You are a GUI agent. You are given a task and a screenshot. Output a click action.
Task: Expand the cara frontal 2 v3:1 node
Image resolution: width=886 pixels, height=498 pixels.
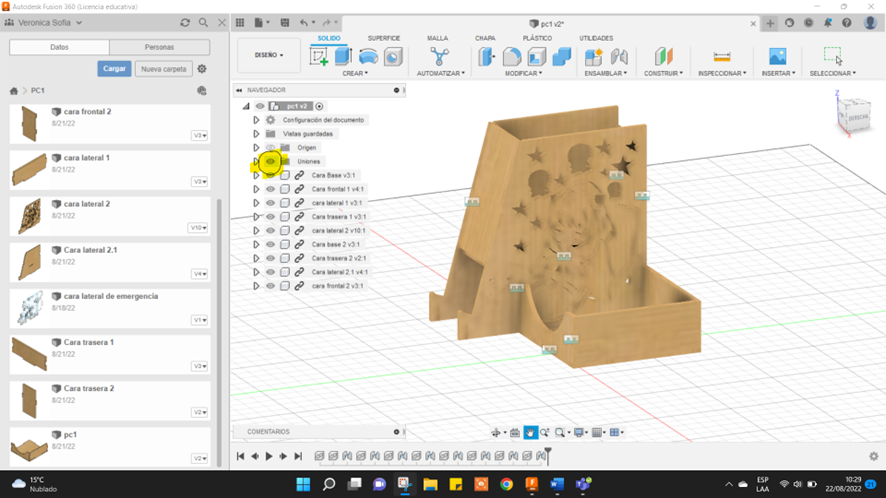256,286
